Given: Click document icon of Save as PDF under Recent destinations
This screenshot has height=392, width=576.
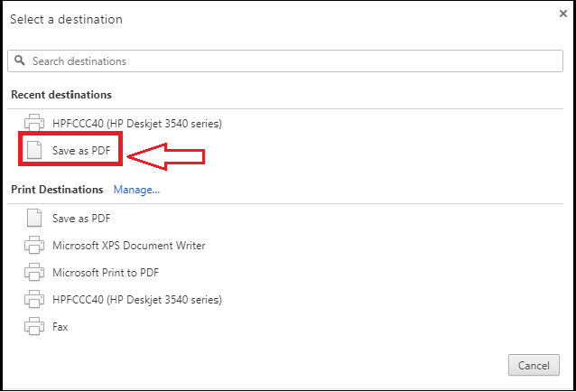Looking at the screenshot, I should (x=34, y=150).
